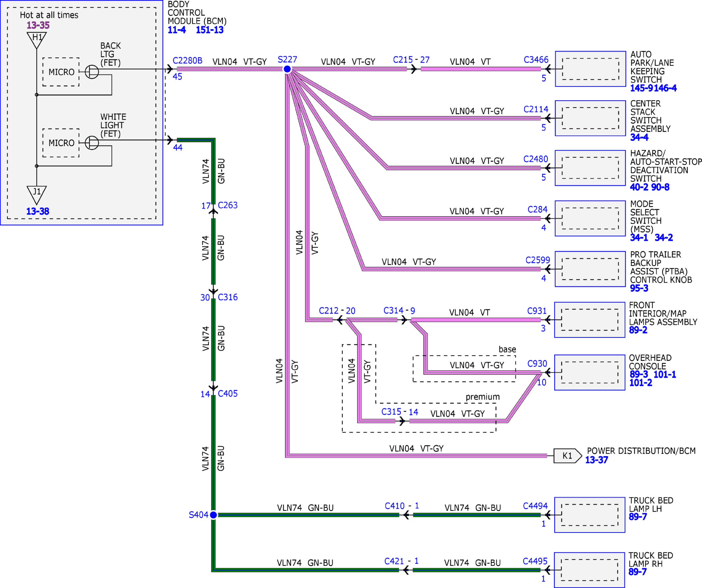Click connector label C316
The image size is (702, 588).
(228, 297)
